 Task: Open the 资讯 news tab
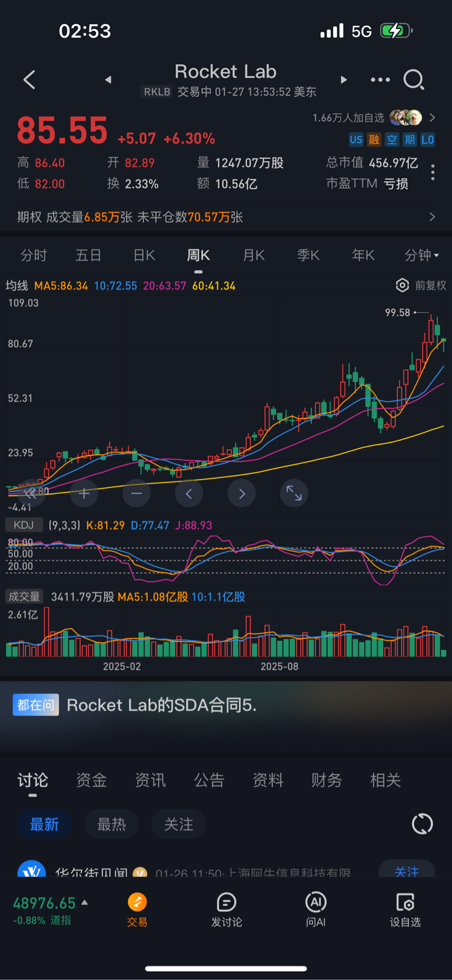(150, 780)
